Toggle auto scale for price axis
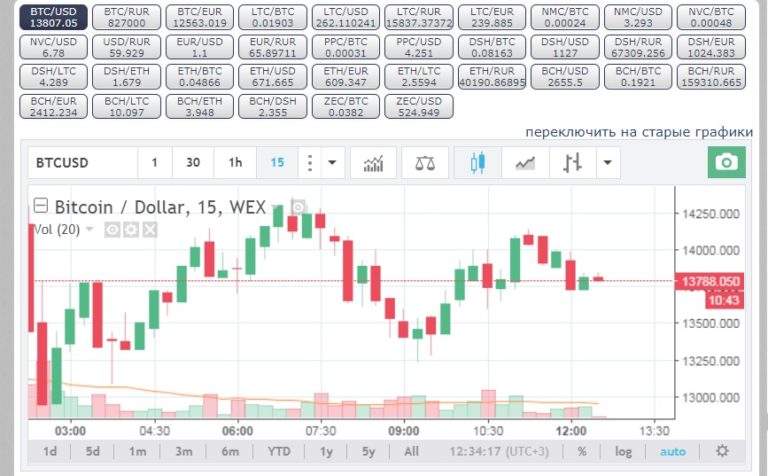Image resolution: width=768 pixels, height=476 pixels. click(x=672, y=451)
